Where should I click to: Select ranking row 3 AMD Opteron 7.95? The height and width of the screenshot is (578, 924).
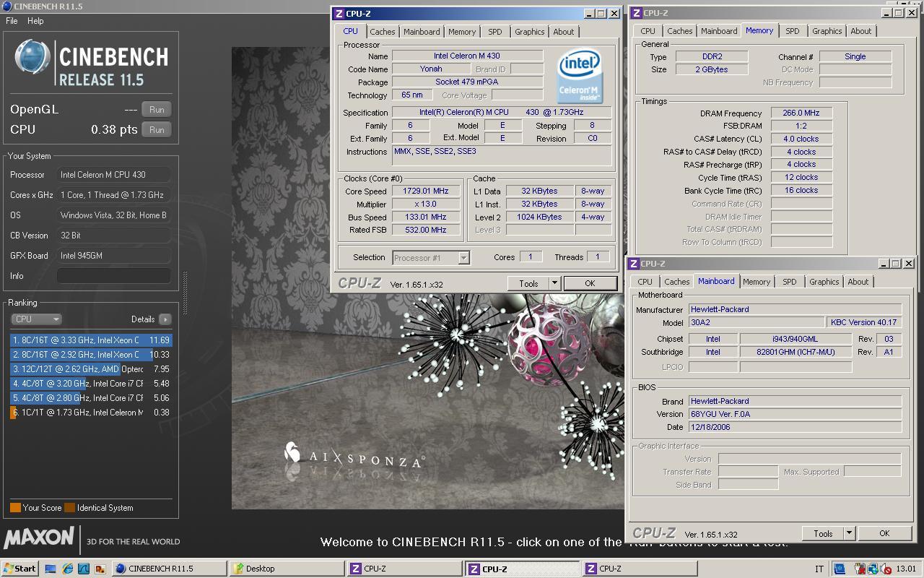pos(91,369)
